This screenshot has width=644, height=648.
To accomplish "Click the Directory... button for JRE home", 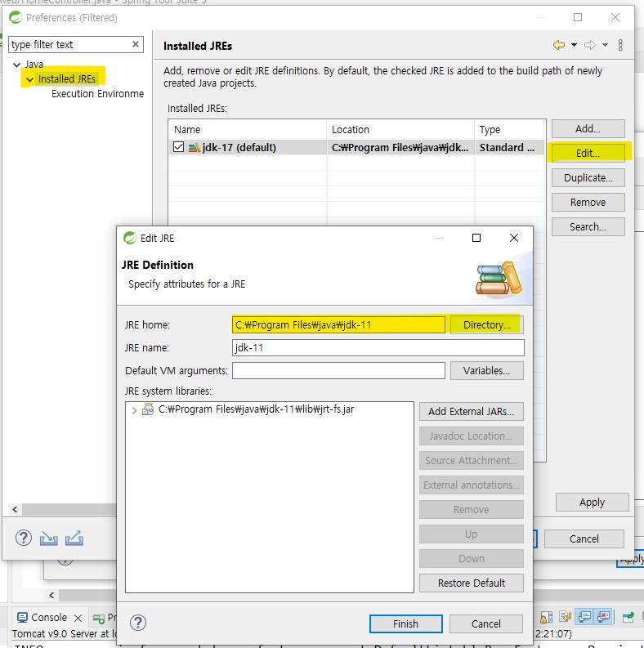I will click(487, 325).
